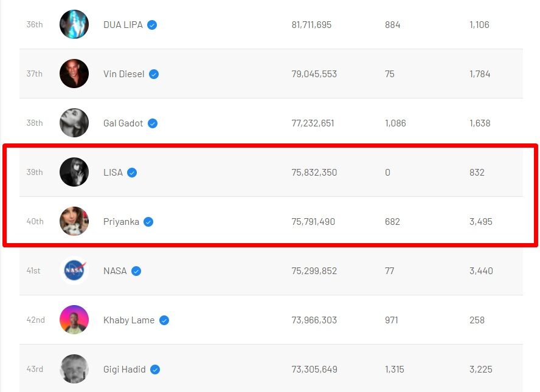
Task: Click Gal Gadot's profile photo
Action: (74, 123)
